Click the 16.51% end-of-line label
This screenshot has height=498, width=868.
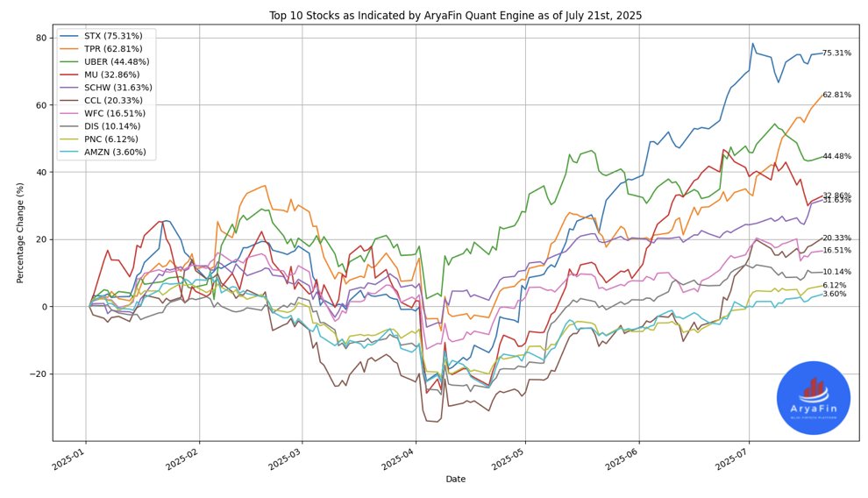pyautogui.click(x=836, y=250)
